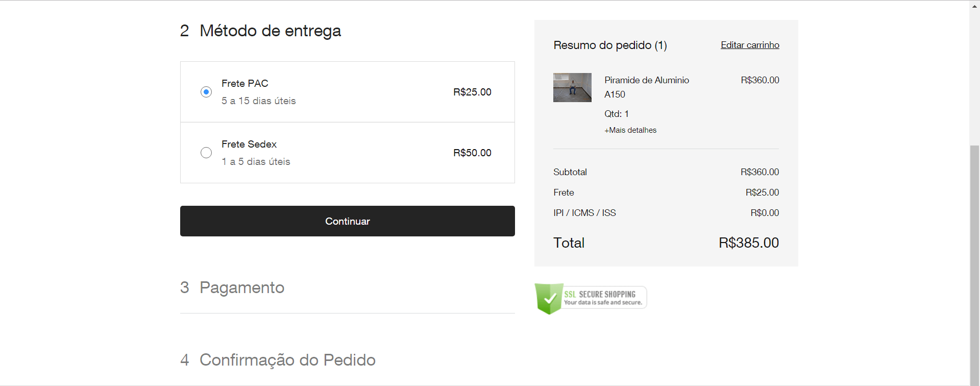Click the Frete PAC option label
The image size is (980, 386).
coord(245,83)
